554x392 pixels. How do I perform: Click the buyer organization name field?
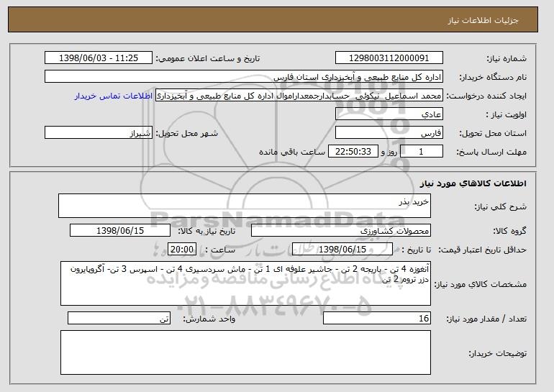point(244,77)
